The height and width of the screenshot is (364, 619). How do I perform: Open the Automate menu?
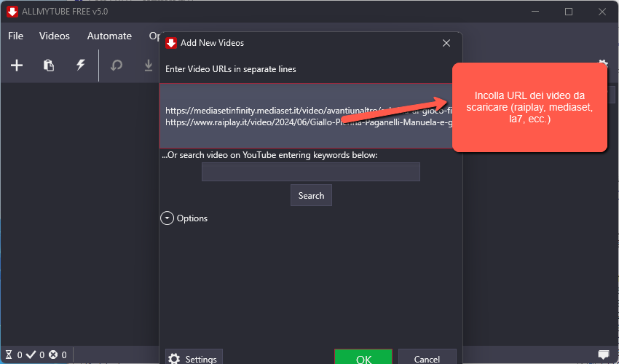point(109,36)
